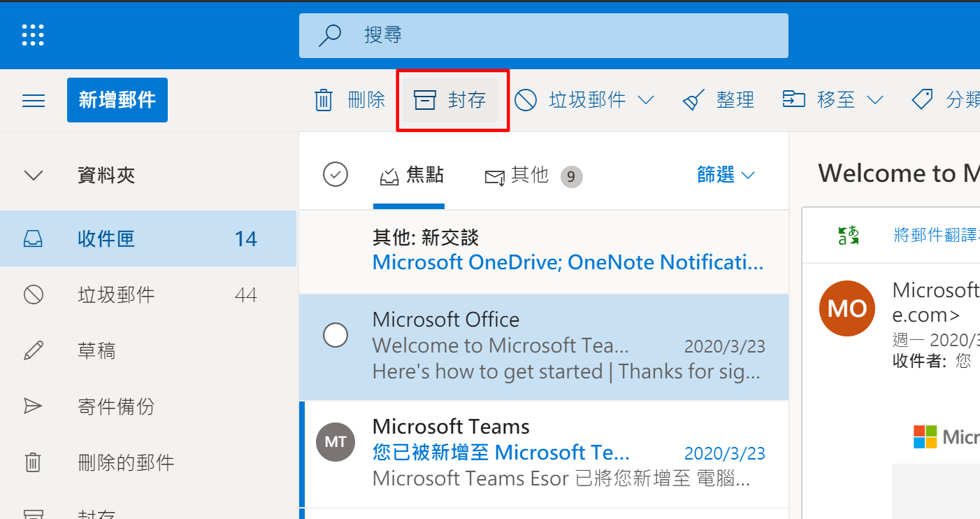The image size is (980, 519).
Task: Expand the 垃圾郵件 dropdown arrow
Action: pos(646,100)
